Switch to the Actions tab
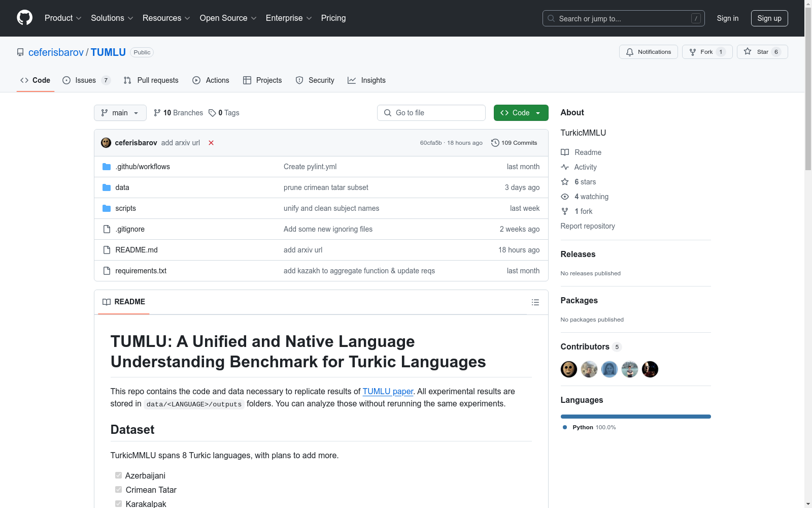This screenshot has width=812, height=508. (211, 80)
